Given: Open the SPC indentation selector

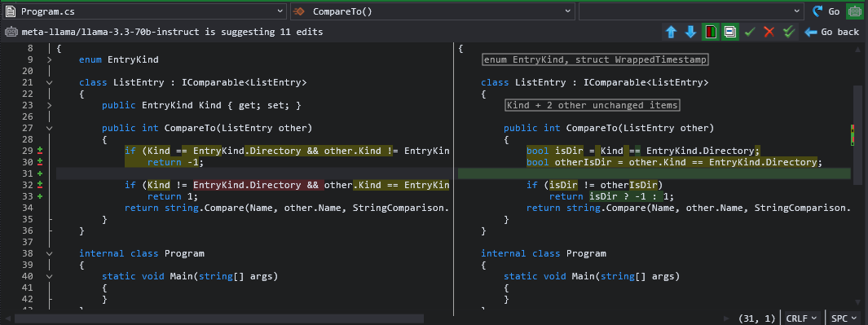Looking at the screenshot, I should coord(845,318).
